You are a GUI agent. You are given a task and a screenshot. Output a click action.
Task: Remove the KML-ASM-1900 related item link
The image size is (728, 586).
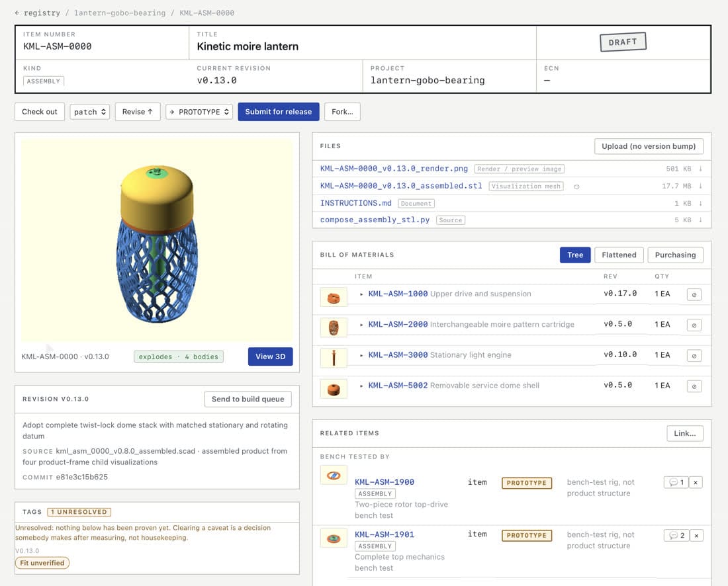[696, 483]
